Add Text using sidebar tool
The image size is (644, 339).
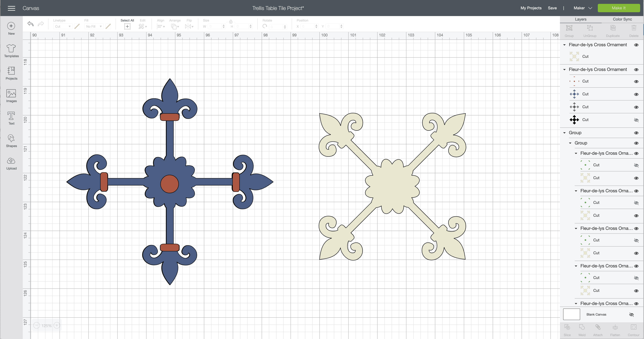pos(11,118)
